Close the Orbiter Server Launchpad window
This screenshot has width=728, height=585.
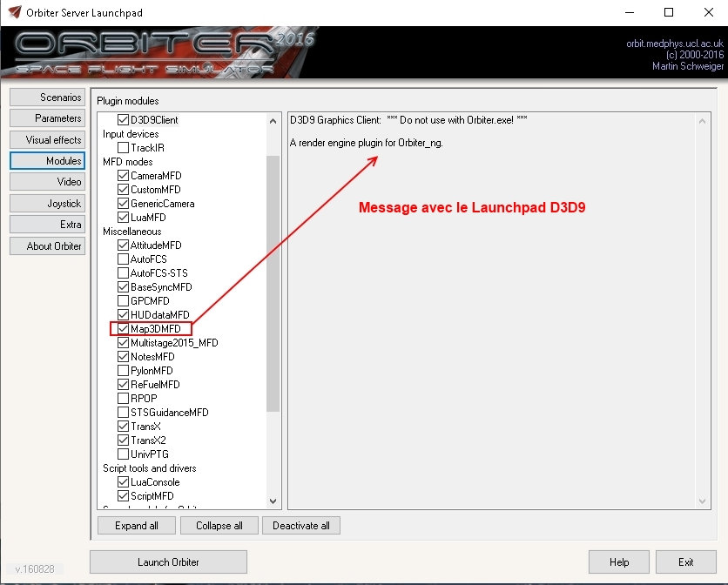click(709, 12)
